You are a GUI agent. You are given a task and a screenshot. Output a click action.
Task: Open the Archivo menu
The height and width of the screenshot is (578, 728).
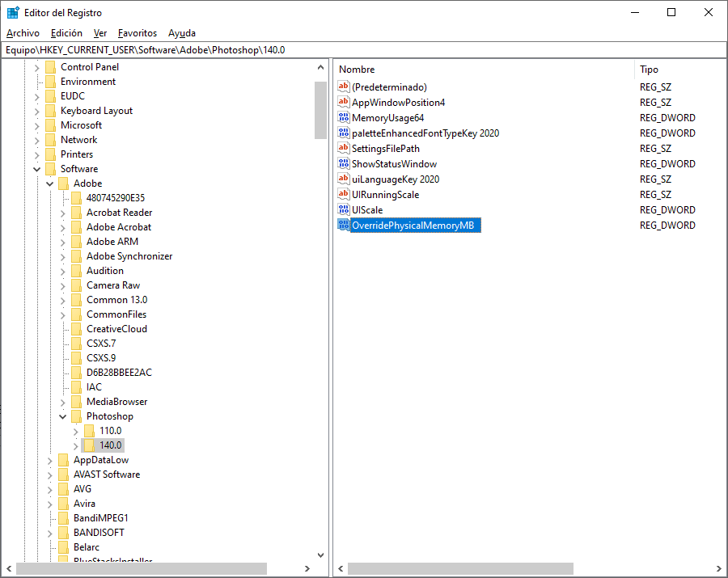point(23,33)
